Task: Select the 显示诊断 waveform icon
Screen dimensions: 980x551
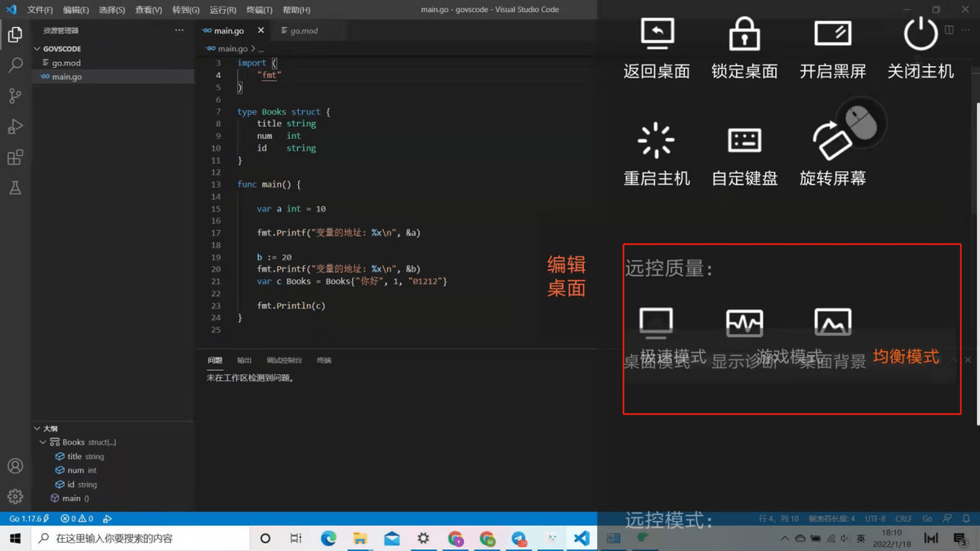Action: click(744, 322)
